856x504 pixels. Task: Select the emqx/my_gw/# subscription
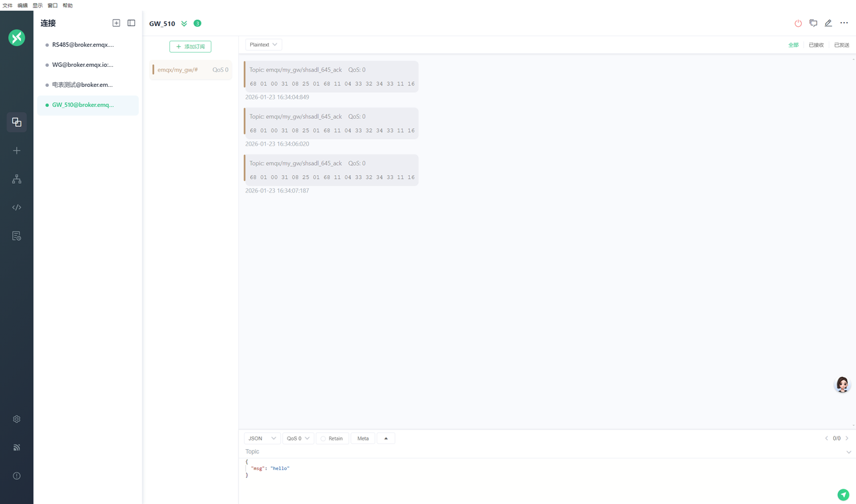(x=191, y=70)
